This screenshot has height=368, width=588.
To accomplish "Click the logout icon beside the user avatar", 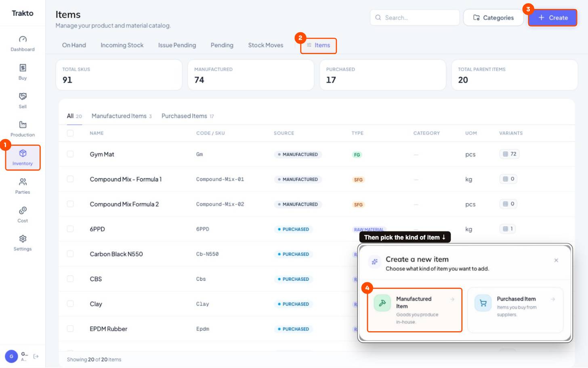I will pyautogui.click(x=36, y=356).
